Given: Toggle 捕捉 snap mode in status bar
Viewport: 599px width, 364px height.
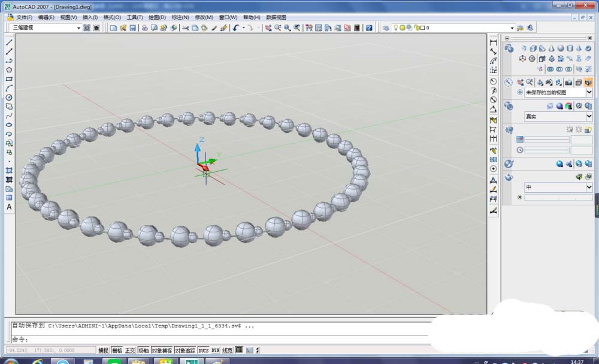Looking at the screenshot, I should (x=103, y=350).
